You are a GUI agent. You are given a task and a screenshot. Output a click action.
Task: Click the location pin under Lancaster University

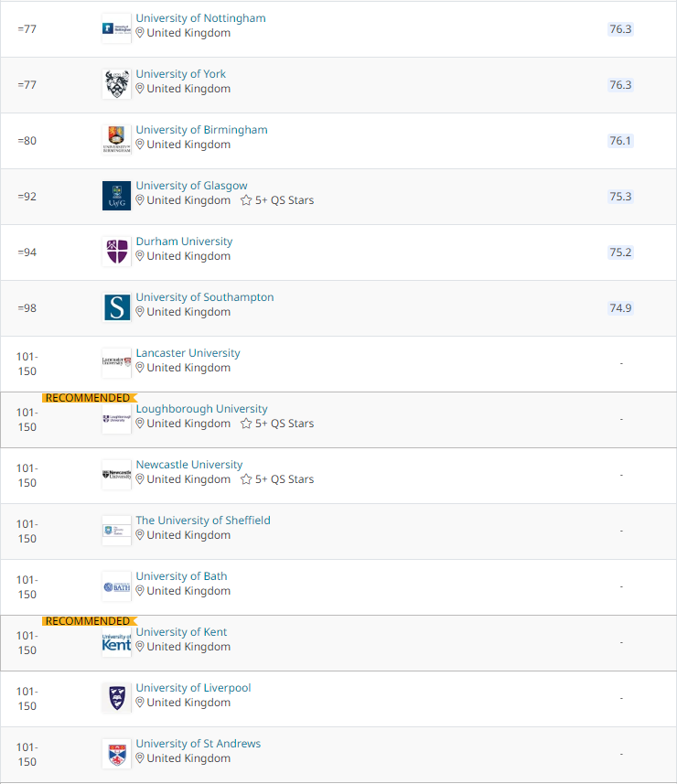(140, 368)
